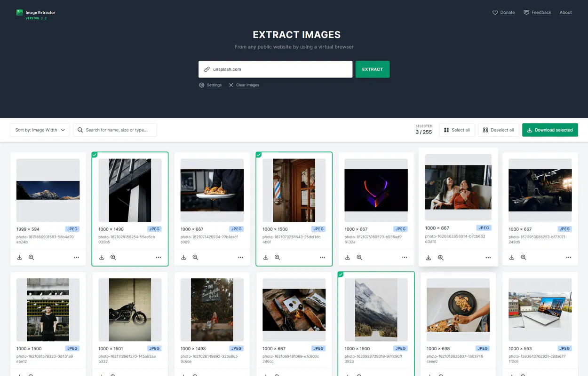Open more options for photo-1621071426934
The height and width of the screenshot is (376, 588).
(x=240, y=258)
